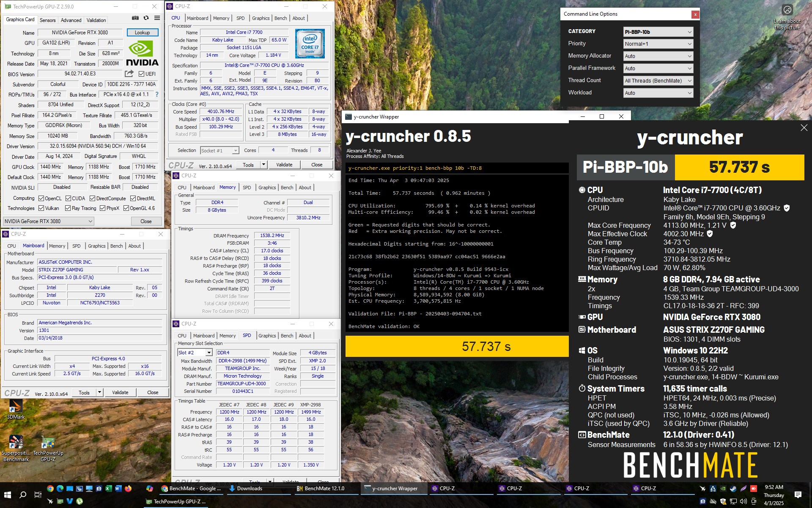The height and width of the screenshot is (508, 812).
Task: Open the notification center icon
Action: point(798,495)
